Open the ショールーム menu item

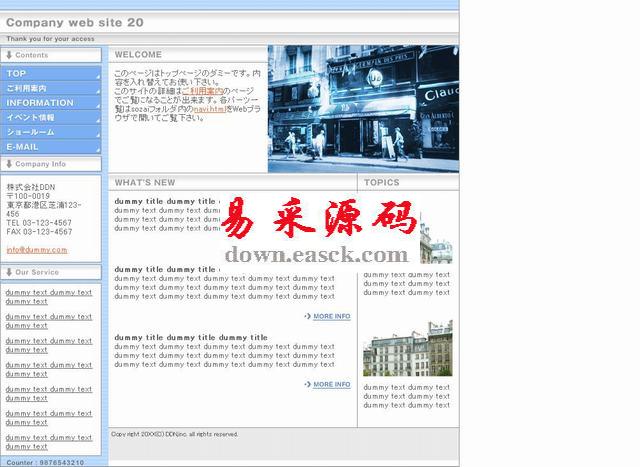(52, 132)
